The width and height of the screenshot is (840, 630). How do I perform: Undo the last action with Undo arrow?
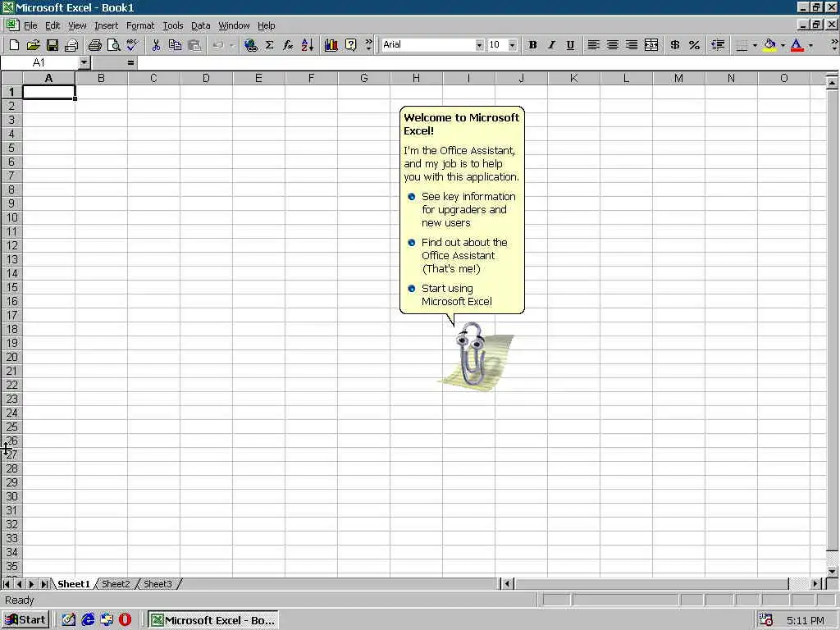pyautogui.click(x=218, y=45)
